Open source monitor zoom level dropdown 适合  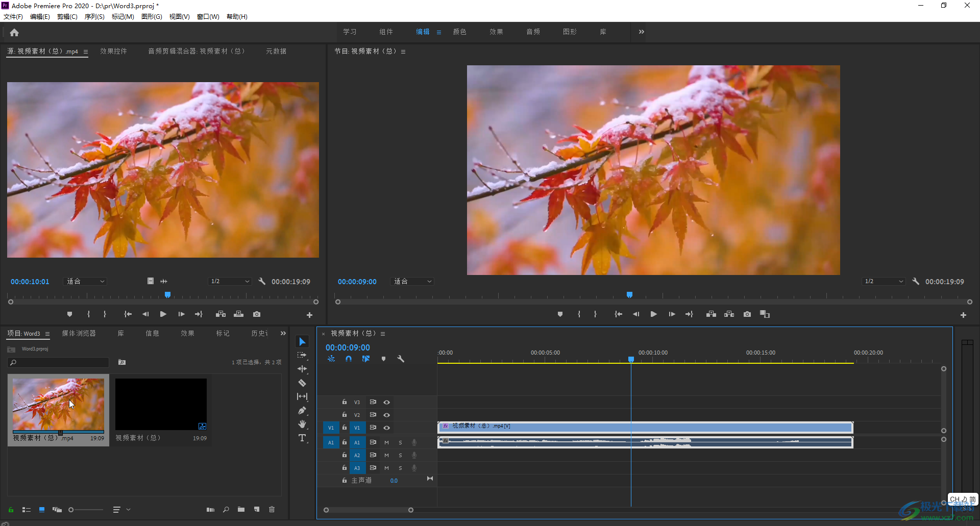(86, 281)
